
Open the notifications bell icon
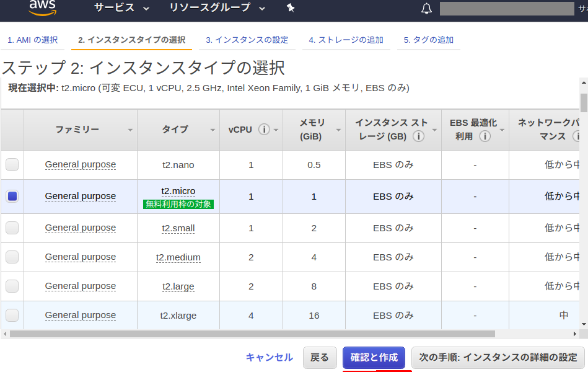point(426,9)
